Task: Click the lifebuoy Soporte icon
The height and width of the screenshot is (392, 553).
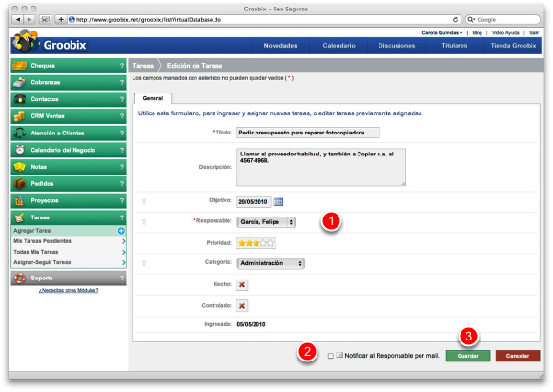Action: coord(19,279)
